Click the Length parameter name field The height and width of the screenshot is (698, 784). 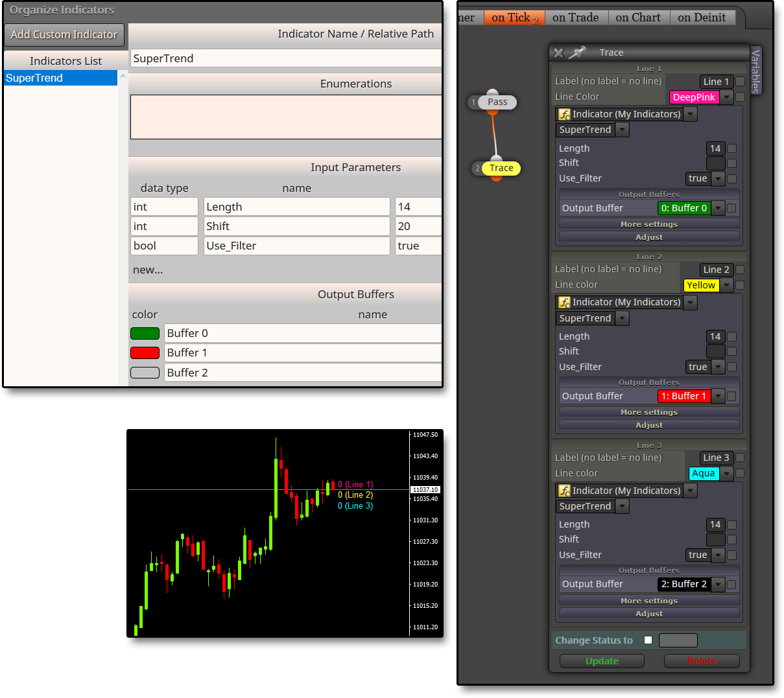(297, 207)
